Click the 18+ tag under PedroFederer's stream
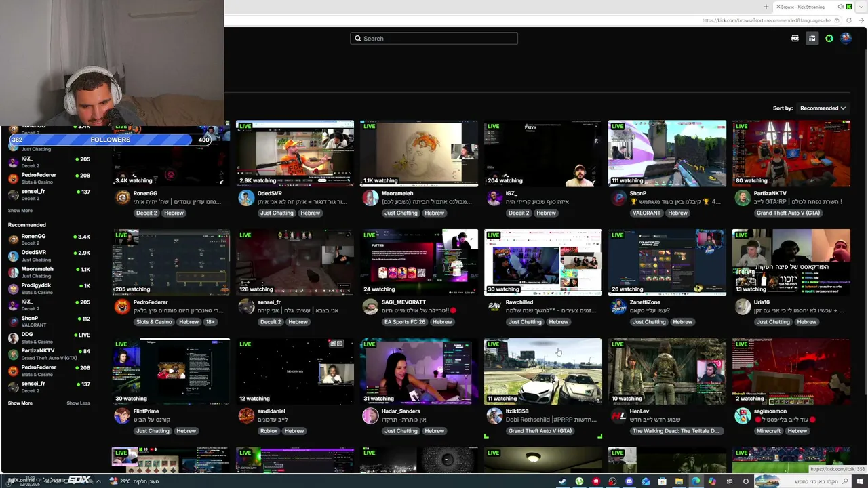868x488 pixels. [210, 322]
